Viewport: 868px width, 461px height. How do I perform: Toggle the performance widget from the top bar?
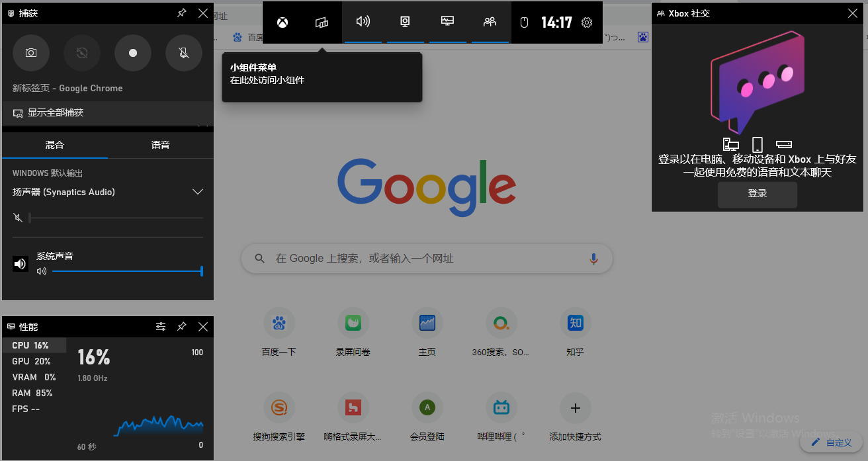(x=448, y=22)
